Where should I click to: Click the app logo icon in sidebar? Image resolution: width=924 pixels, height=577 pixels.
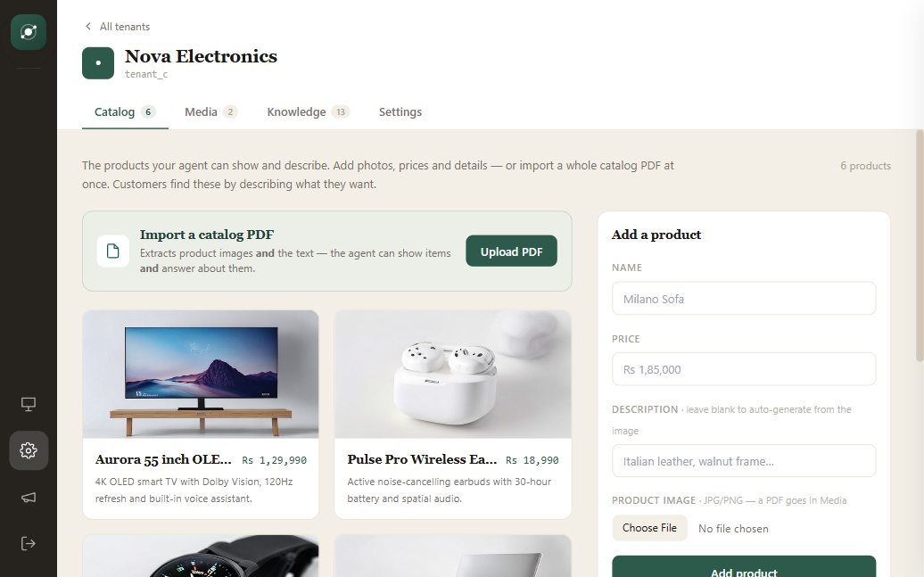(29, 32)
